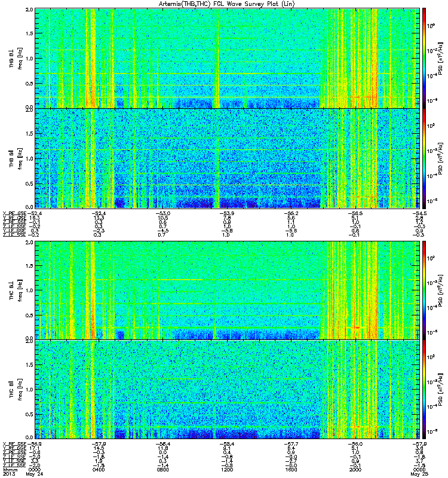This screenshot has width=448, height=478.
Task: Click the '2000' time tick label
Action: point(355,470)
